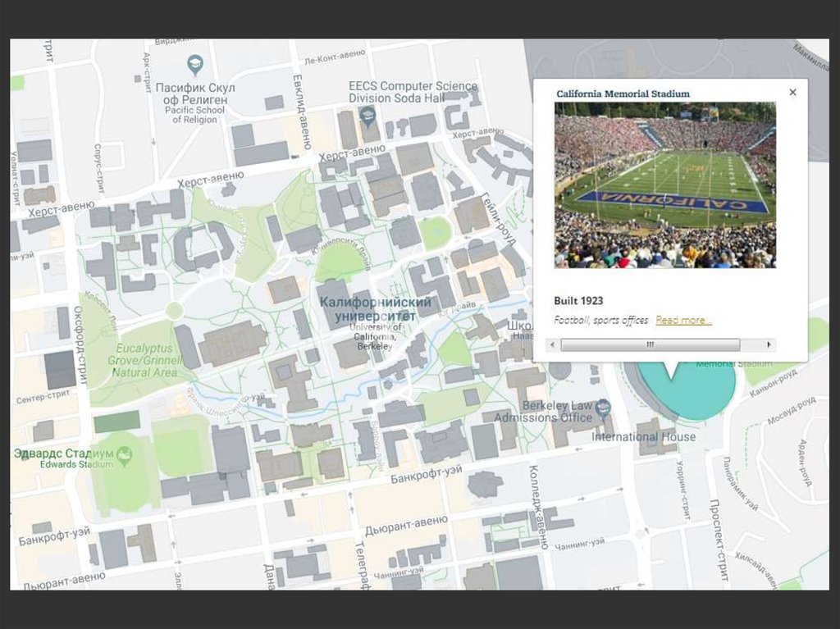
Task: Click the Pacific School of Religion graduation cap icon
Action: click(194, 64)
